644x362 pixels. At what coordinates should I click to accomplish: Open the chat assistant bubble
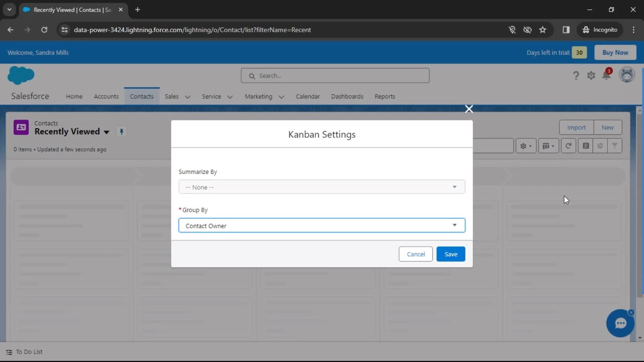point(620,323)
